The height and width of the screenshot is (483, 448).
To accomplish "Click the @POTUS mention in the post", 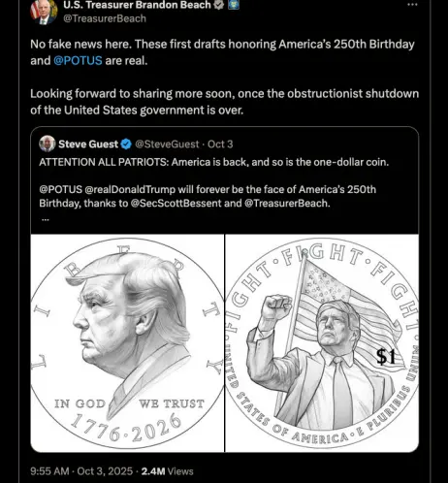I will (x=78, y=61).
